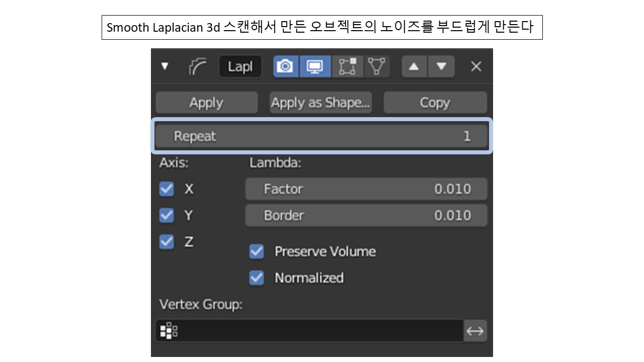Viewport: 644px width, 362px height.
Task: Open the vertex group selector icon
Action: pos(168,330)
